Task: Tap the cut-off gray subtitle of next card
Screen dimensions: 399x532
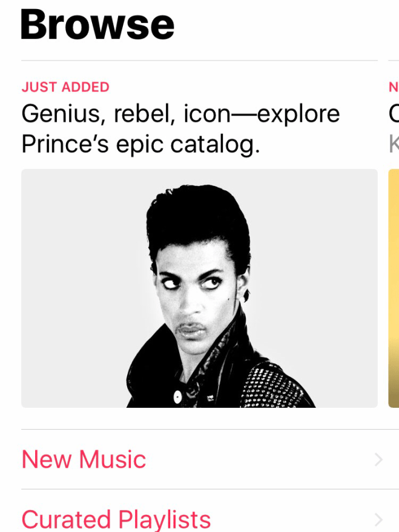Action: tap(394, 144)
